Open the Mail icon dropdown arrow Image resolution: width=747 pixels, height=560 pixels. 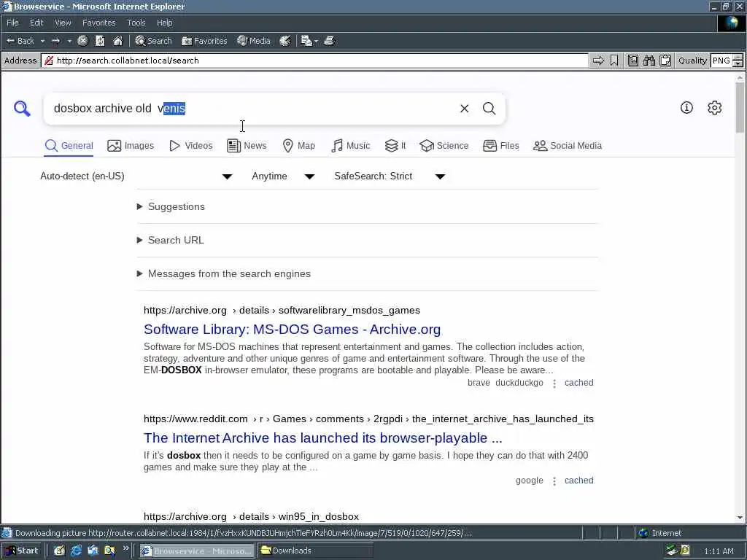pos(316,41)
